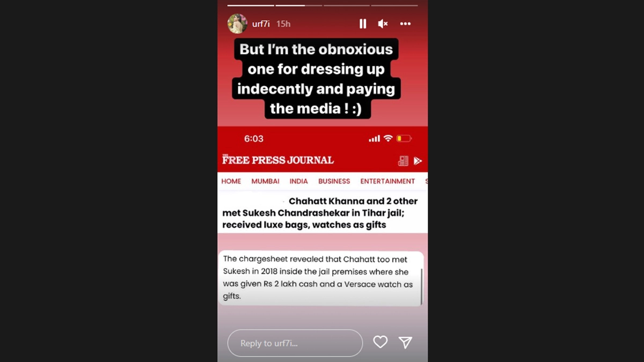Open the ENTERTAINMENT nav item
Image resolution: width=644 pixels, height=362 pixels.
387,181
